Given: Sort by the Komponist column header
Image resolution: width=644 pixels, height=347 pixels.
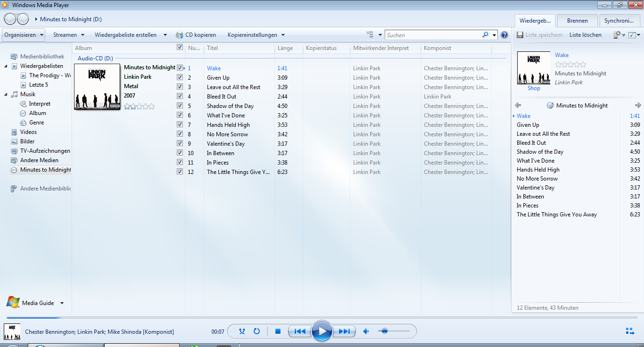Looking at the screenshot, I should (456, 48).
